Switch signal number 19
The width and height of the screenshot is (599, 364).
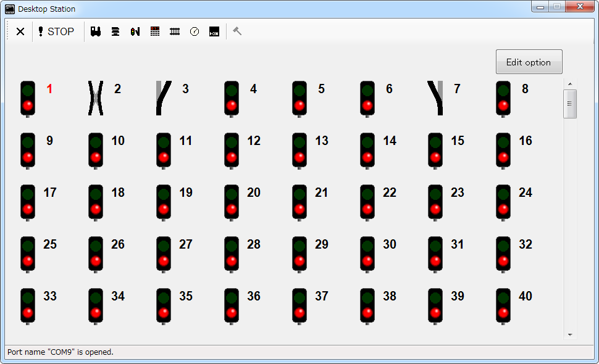pyautogui.click(x=164, y=202)
